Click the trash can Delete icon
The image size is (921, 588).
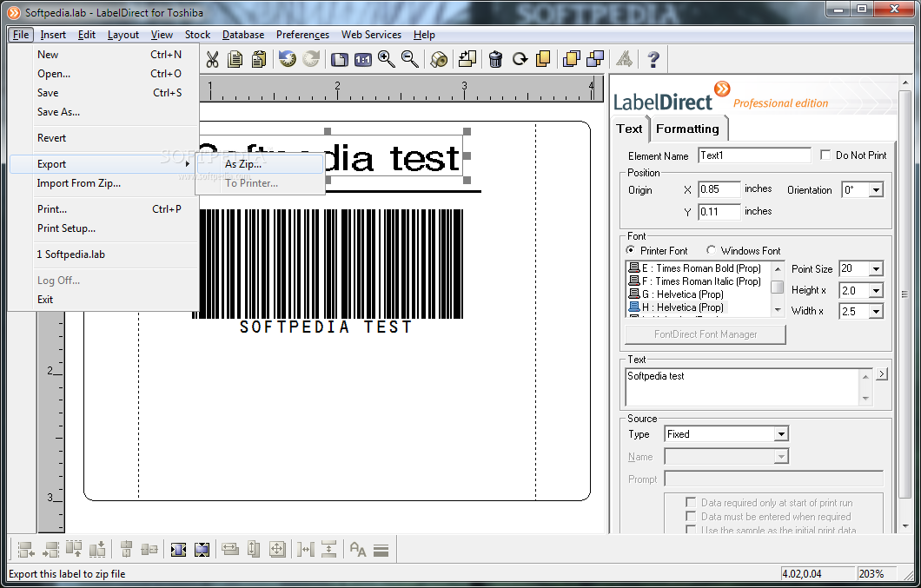pyautogui.click(x=495, y=59)
